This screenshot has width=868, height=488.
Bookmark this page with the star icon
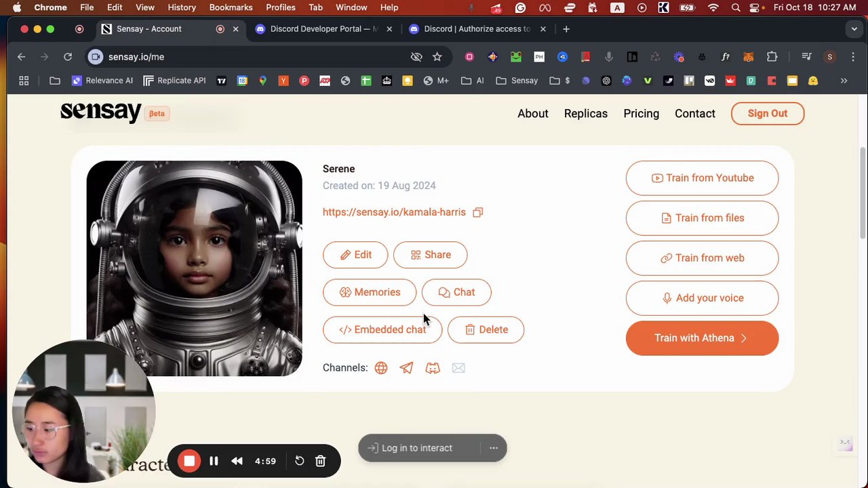pyautogui.click(x=437, y=57)
